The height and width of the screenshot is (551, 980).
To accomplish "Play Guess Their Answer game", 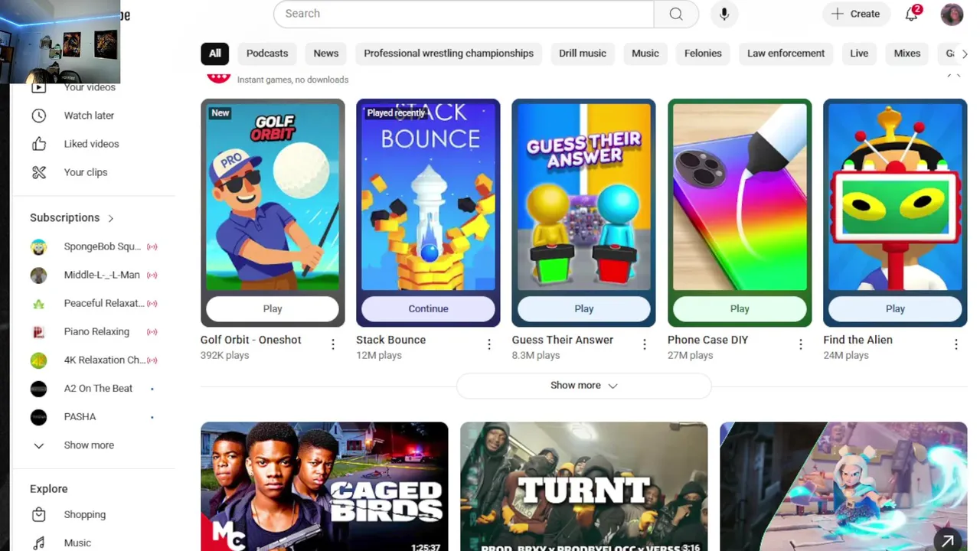I will point(583,309).
